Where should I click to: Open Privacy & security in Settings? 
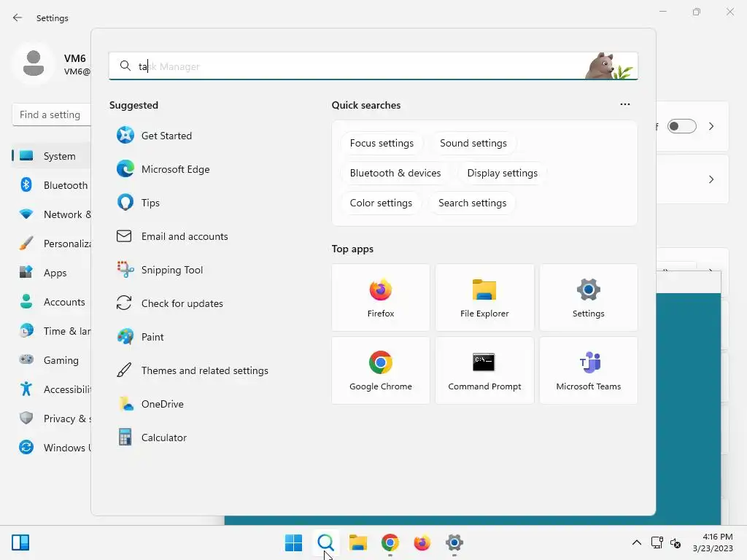tap(52, 418)
